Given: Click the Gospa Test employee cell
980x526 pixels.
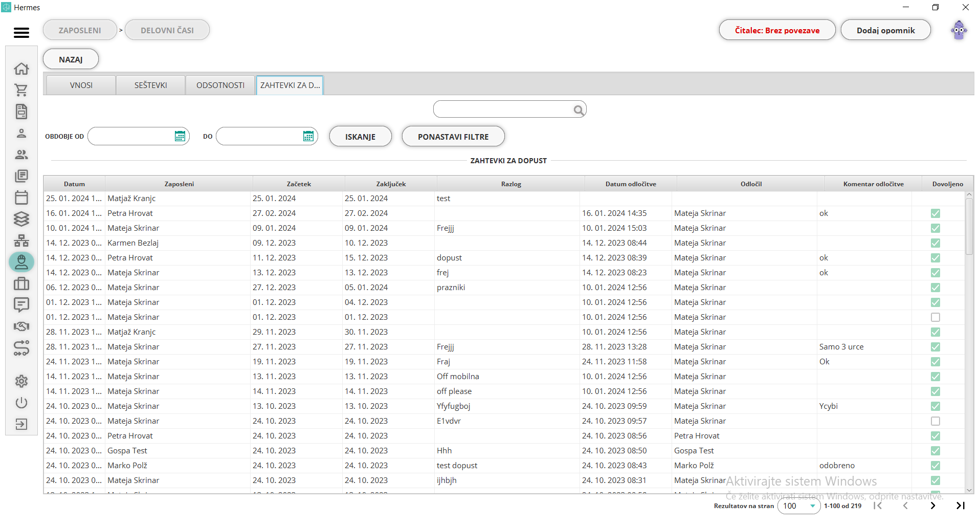Looking at the screenshot, I should point(178,451).
